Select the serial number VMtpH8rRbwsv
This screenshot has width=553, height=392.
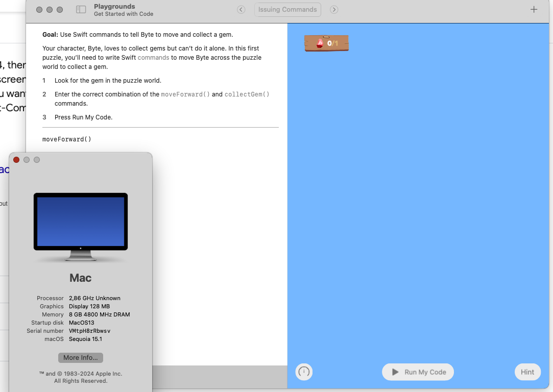pos(89,331)
